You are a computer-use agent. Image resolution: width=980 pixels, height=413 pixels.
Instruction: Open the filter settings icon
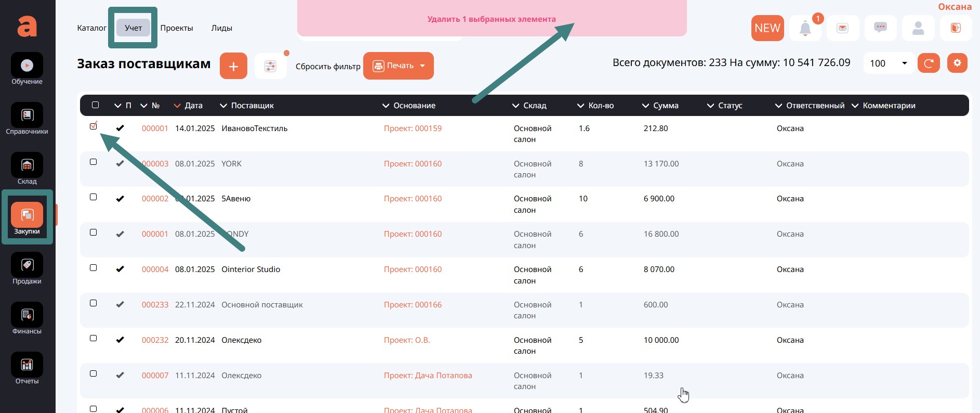270,66
